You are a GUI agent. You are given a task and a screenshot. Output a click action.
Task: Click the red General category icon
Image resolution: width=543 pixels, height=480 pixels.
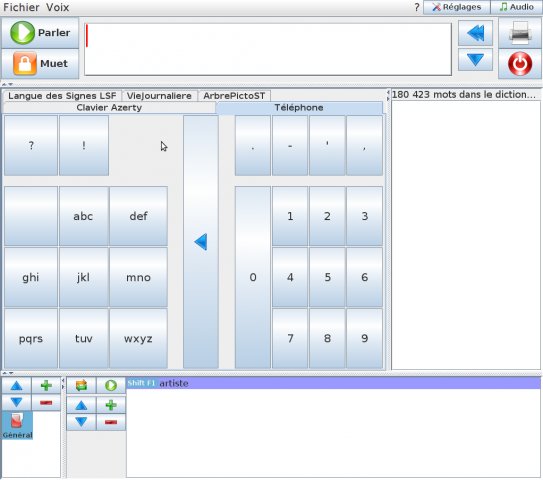pos(17,425)
